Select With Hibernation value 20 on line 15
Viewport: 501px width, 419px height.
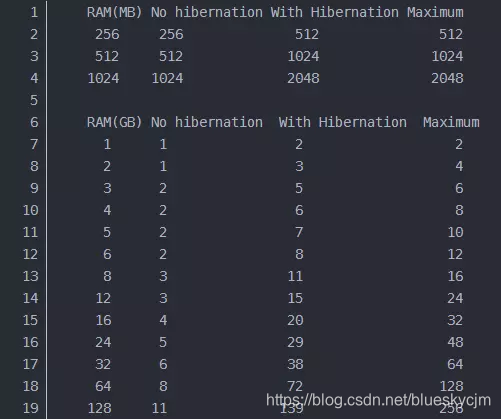pos(295,320)
